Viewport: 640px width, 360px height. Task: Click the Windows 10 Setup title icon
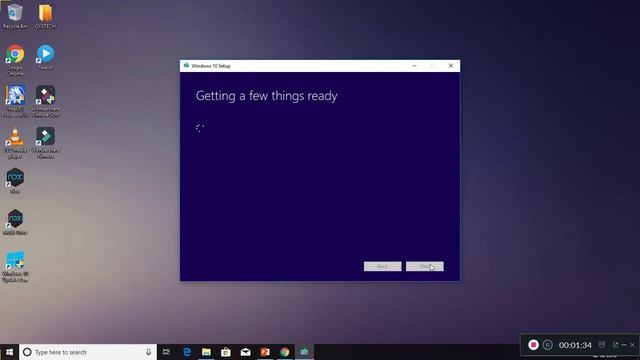pos(186,66)
